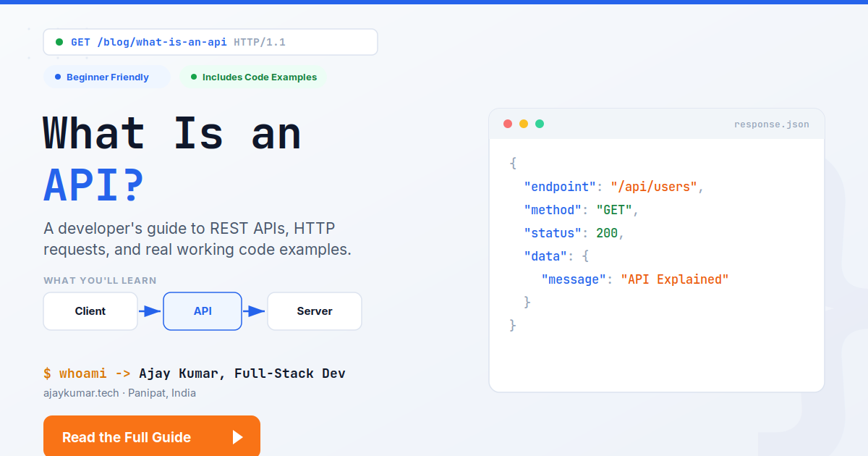The image size is (868, 456).
Task: Click the response.json file name
Action: [772, 124]
